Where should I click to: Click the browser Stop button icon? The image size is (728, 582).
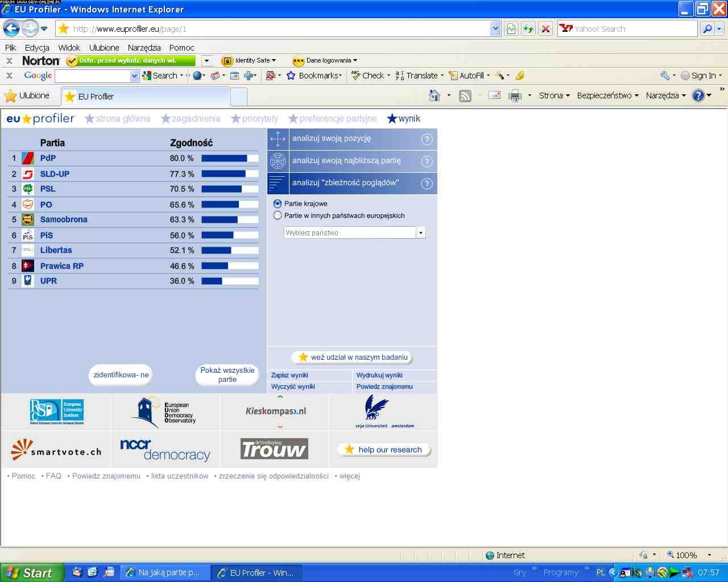pyautogui.click(x=545, y=29)
